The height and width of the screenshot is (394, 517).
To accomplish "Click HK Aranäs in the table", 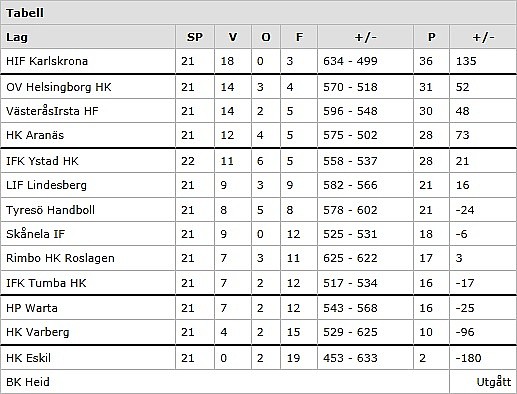I will pos(35,135).
